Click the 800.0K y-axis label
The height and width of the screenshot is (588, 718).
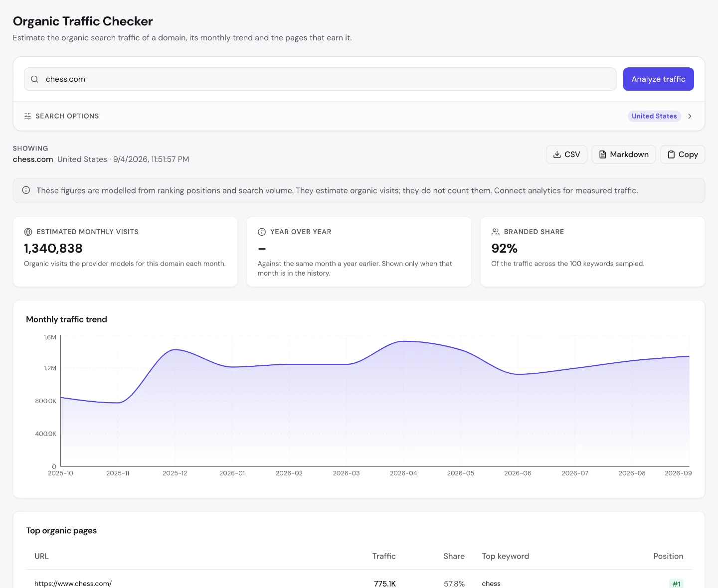[x=45, y=401]
